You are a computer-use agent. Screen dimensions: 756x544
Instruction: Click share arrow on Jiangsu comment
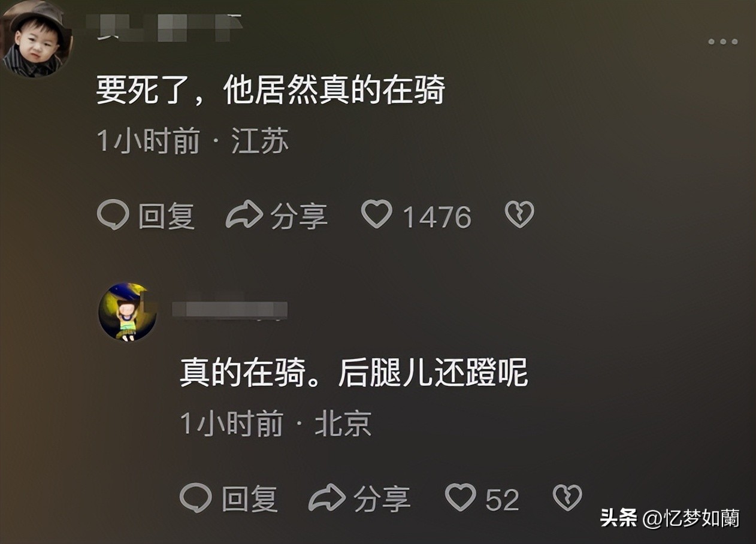click(244, 214)
